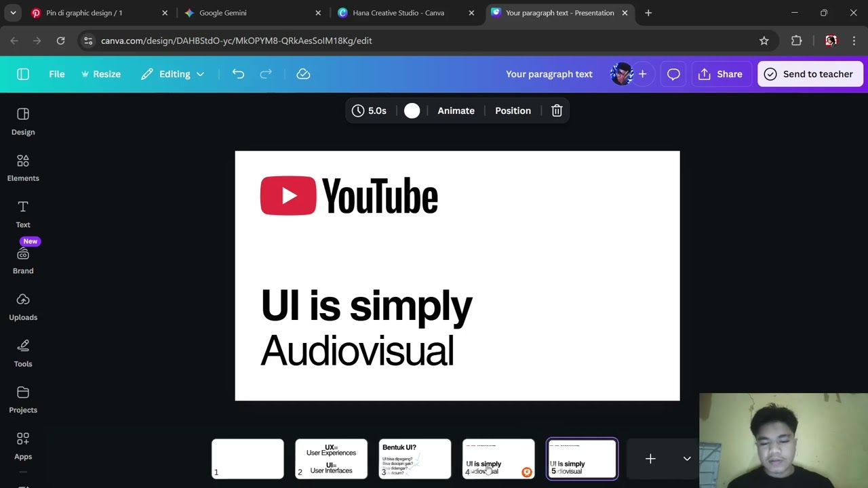
Task: Open Position panel
Action: click(x=513, y=110)
